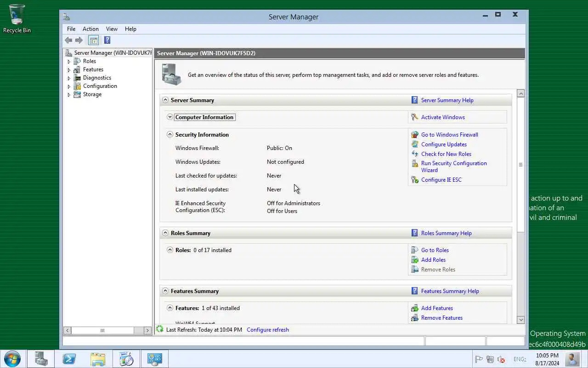Open the Go to Windows Firewall link

coord(450,134)
